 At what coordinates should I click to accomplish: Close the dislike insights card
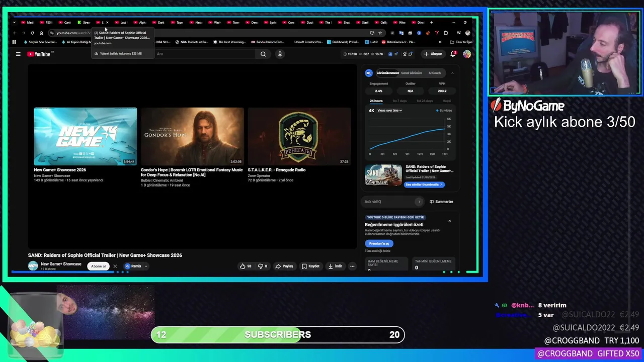pos(449,221)
